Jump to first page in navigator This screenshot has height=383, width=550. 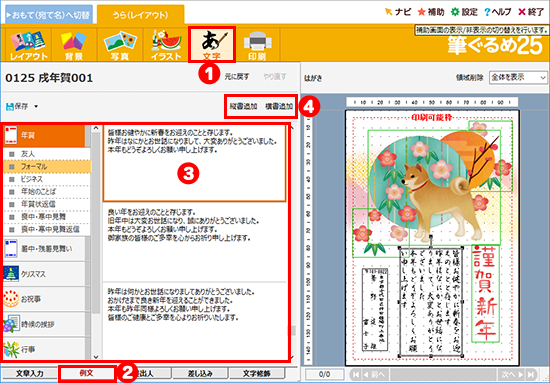[x=356, y=375]
